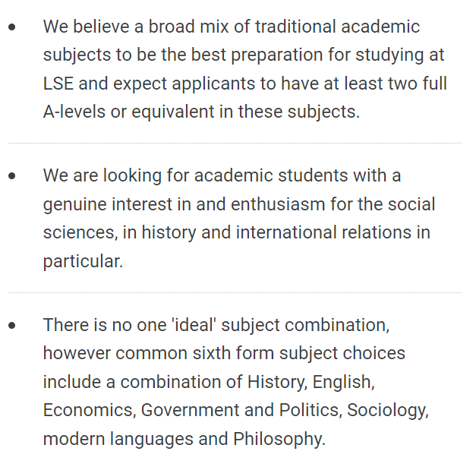The image size is (476, 467).
Task: Click the word 'particular.'
Action: click(82, 260)
